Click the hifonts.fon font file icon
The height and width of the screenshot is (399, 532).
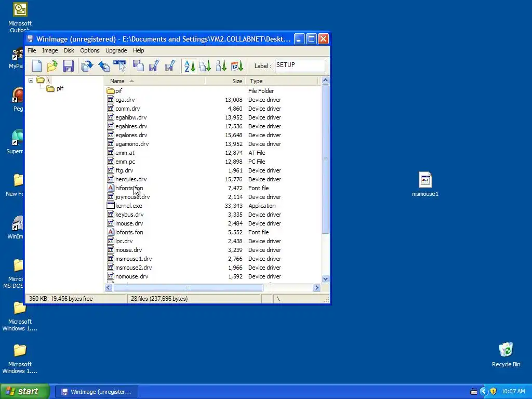[x=111, y=188]
